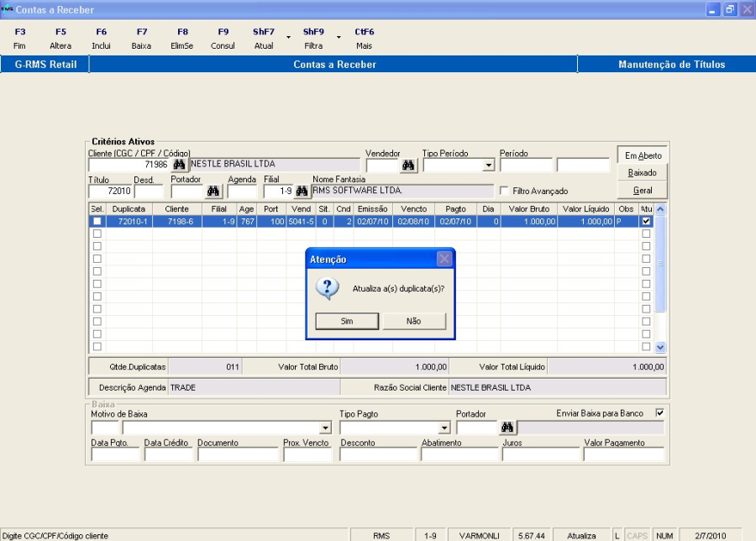Viewport: 756px width, 541px height.
Task: Close the Atenção dialog with X
Action: [444, 259]
